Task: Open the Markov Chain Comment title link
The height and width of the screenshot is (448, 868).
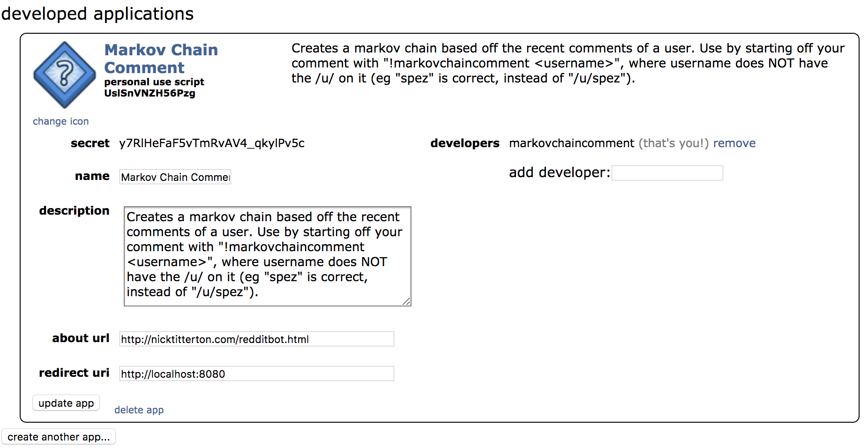Action: tap(161, 59)
